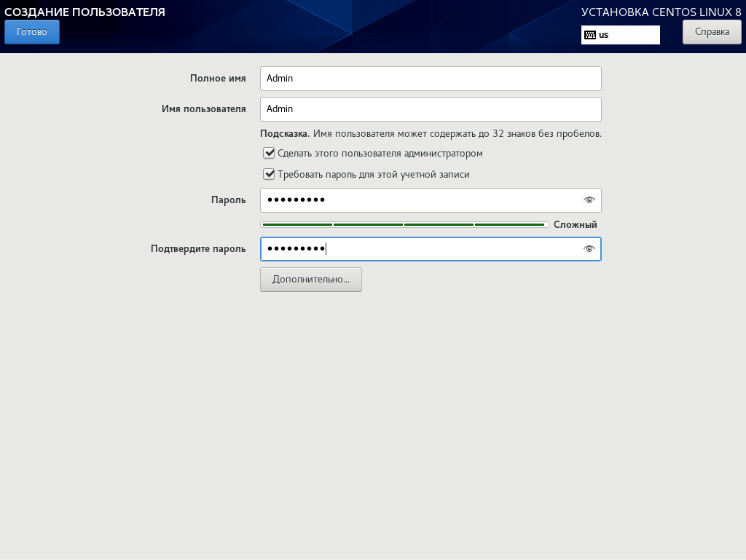Click the Полное имя label

pyautogui.click(x=218, y=79)
